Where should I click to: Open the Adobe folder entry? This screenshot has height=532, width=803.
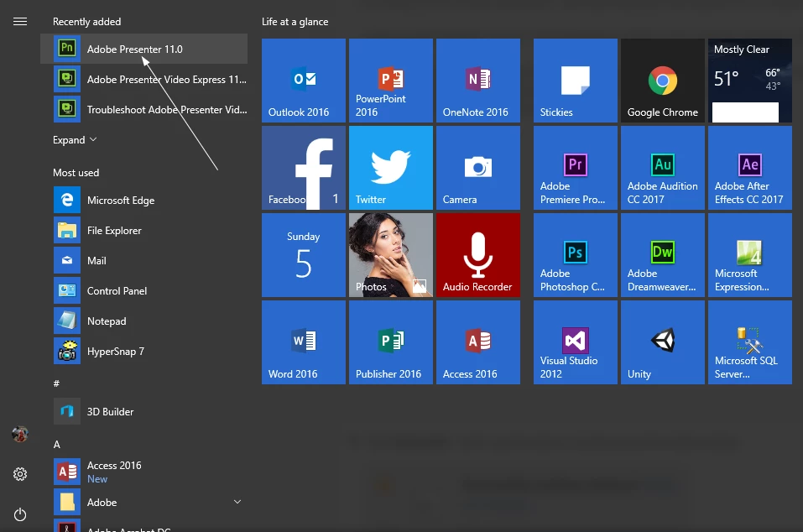(143, 502)
